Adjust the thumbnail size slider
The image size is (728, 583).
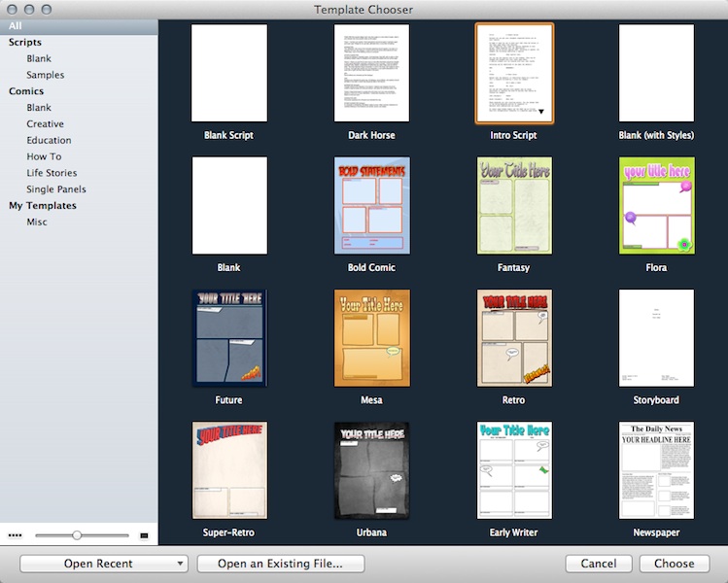tap(77, 535)
